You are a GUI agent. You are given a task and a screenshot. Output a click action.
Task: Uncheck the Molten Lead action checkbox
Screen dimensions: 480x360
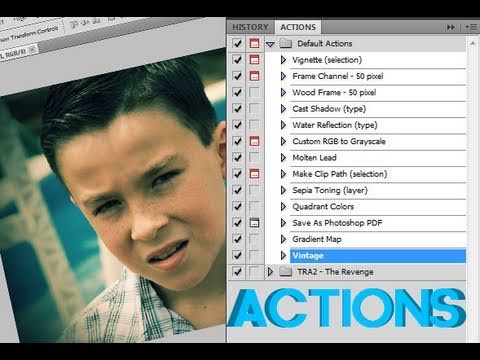[237, 157]
